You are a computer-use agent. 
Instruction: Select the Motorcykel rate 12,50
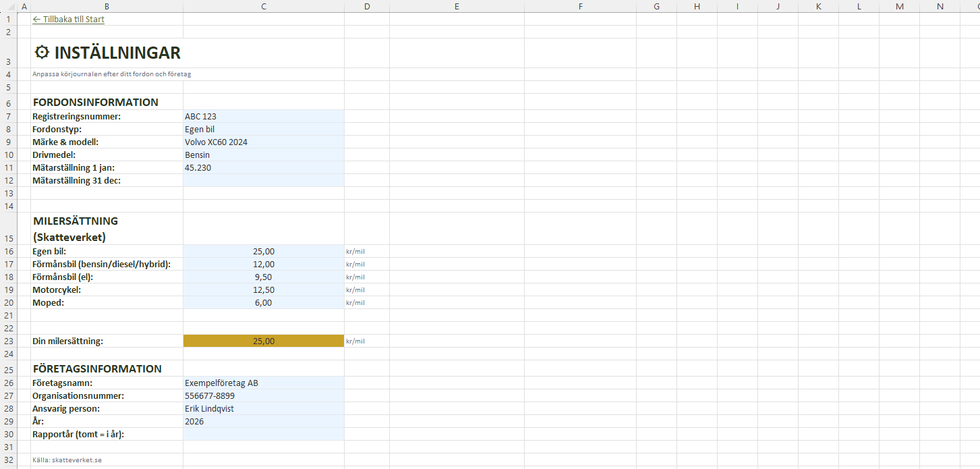coord(264,290)
